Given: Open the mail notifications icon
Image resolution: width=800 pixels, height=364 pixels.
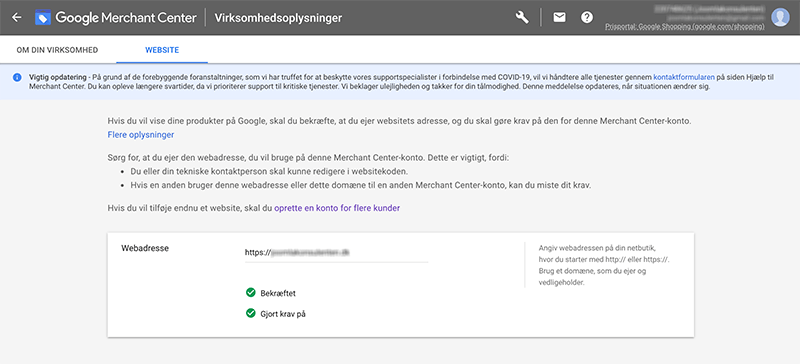Looking at the screenshot, I should pos(559,17).
